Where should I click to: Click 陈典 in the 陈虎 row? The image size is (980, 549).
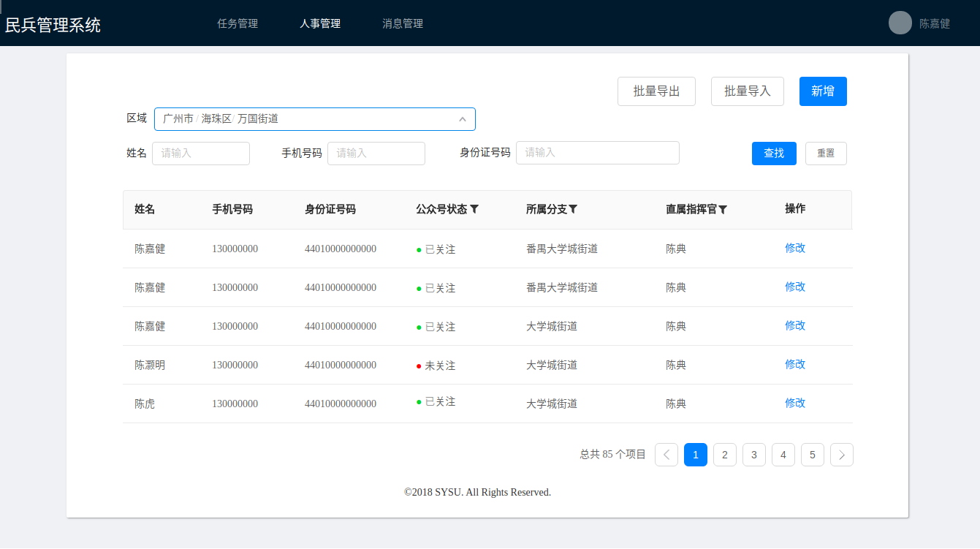pyautogui.click(x=676, y=404)
